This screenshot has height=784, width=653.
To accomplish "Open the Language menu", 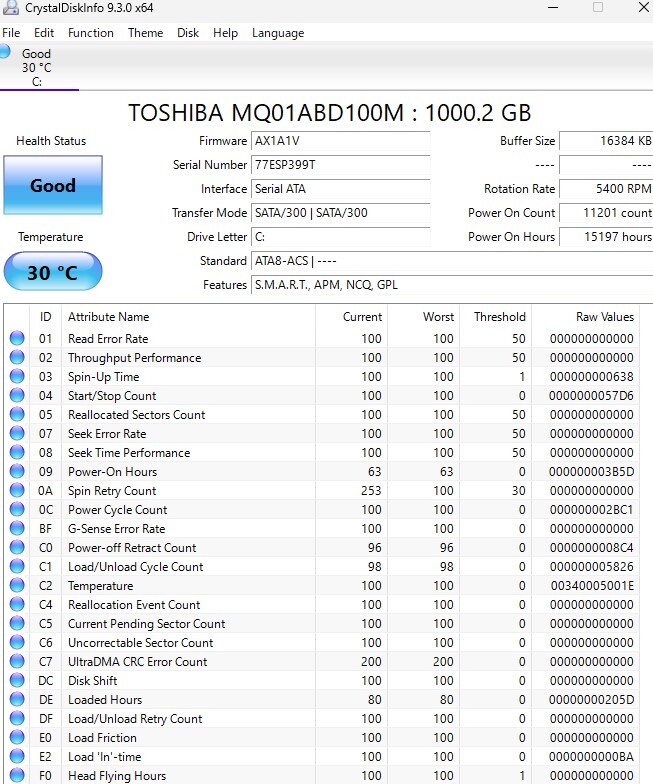I will (278, 33).
